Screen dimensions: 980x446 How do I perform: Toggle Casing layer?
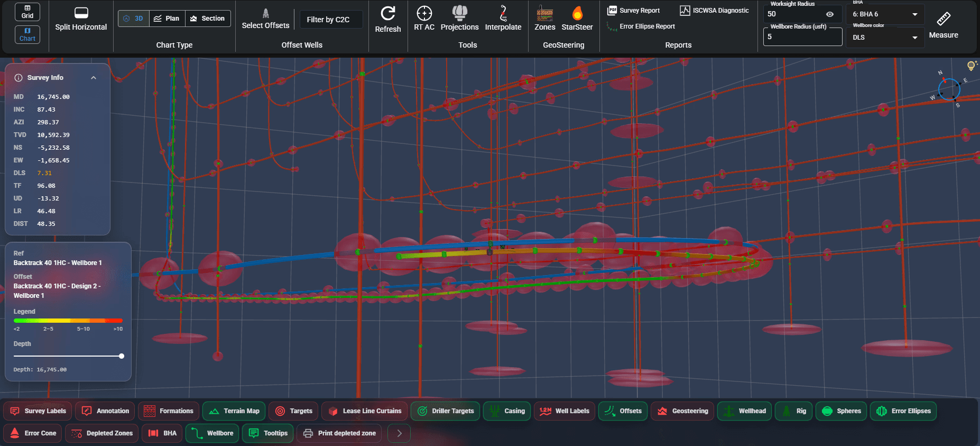click(506, 411)
